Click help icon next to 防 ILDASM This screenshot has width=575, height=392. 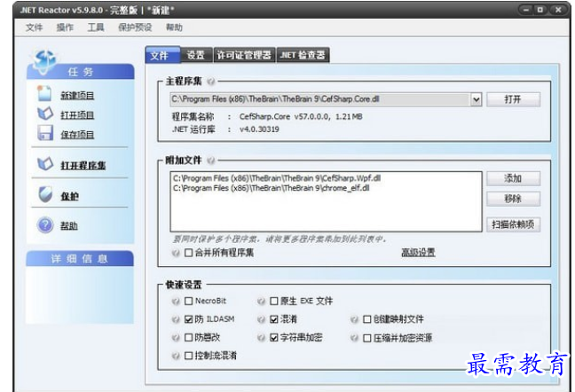[x=176, y=319]
